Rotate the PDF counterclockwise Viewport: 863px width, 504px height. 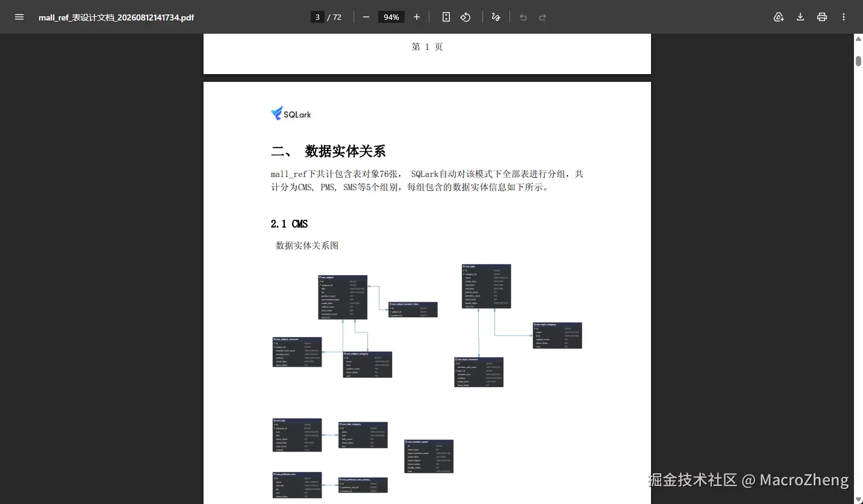pyautogui.click(x=466, y=17)
